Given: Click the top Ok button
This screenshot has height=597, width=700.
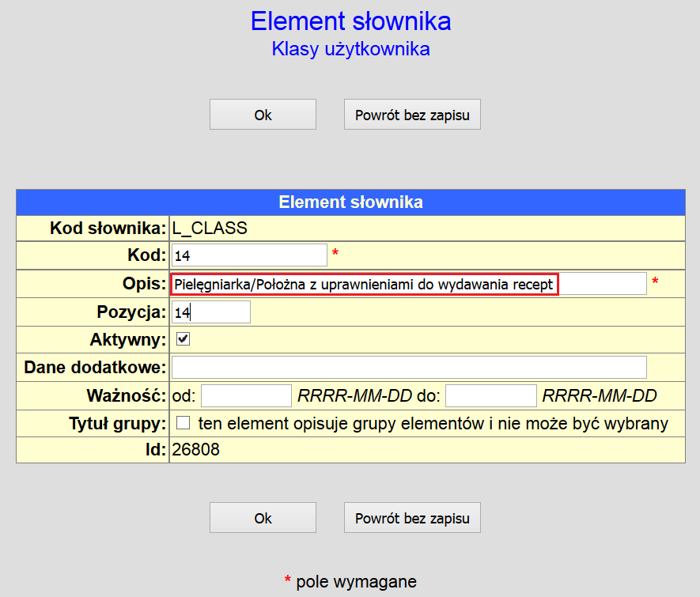Looking at the screenshot, I should [x=263, y=115].
